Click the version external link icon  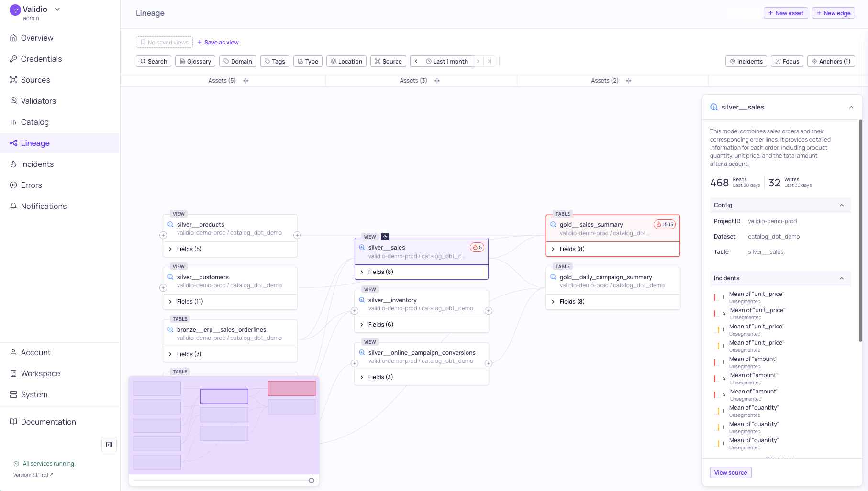pos(51,475)
